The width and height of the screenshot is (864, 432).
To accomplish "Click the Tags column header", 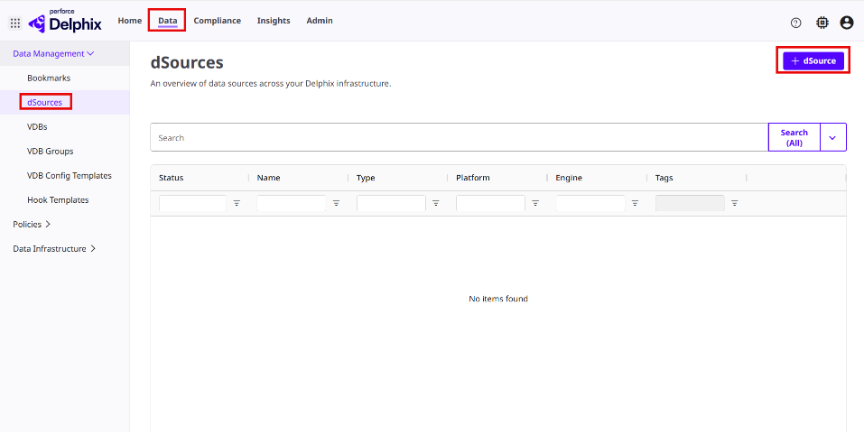I will 664,178.
